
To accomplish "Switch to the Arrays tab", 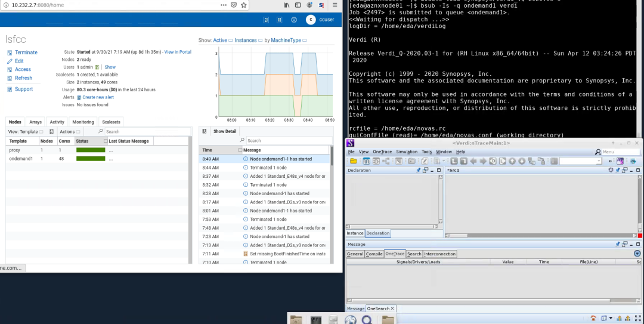I will pyautogui.click(x=35, y=122).
